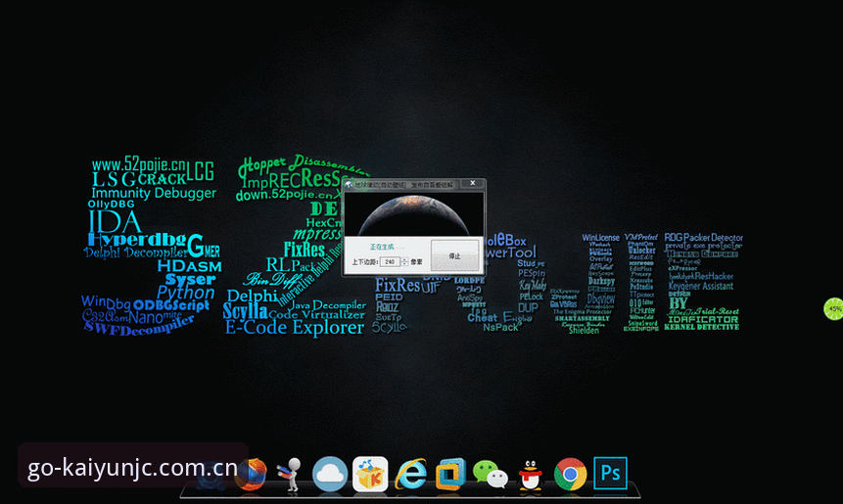Open WeChat from the dock
Screen dimensions: 843x504
(490, 474)
